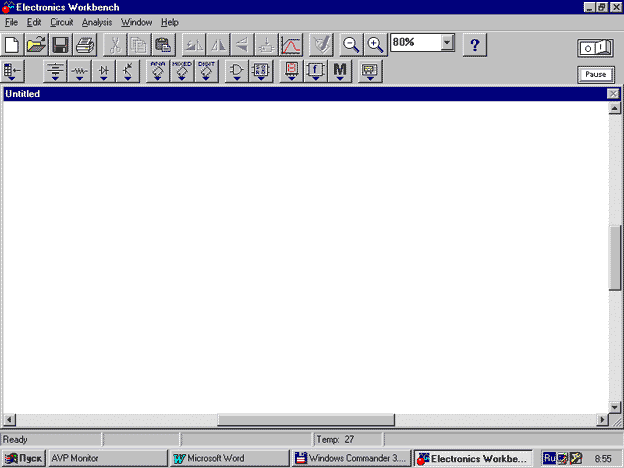Open help with question mark button
The height and width of the screenshot is (468, 624).
coord(474,45)
